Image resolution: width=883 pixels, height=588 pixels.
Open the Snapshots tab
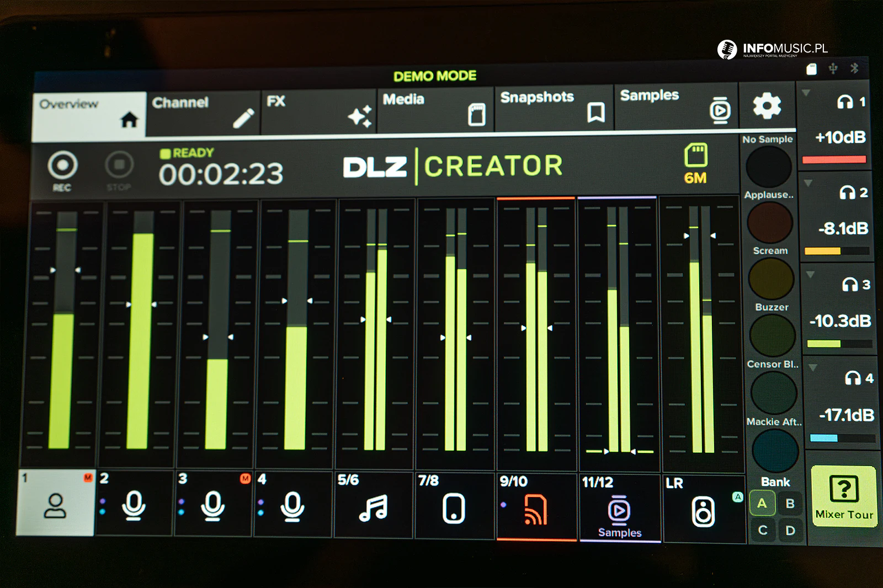(554, 108)
